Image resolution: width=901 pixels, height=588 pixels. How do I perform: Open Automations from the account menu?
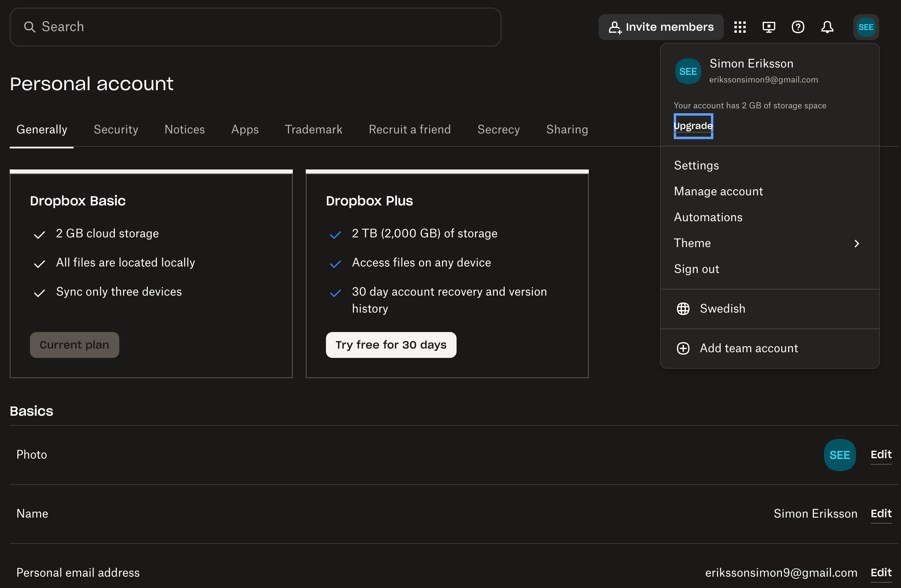pyautogui.click(x=708, y=217)
